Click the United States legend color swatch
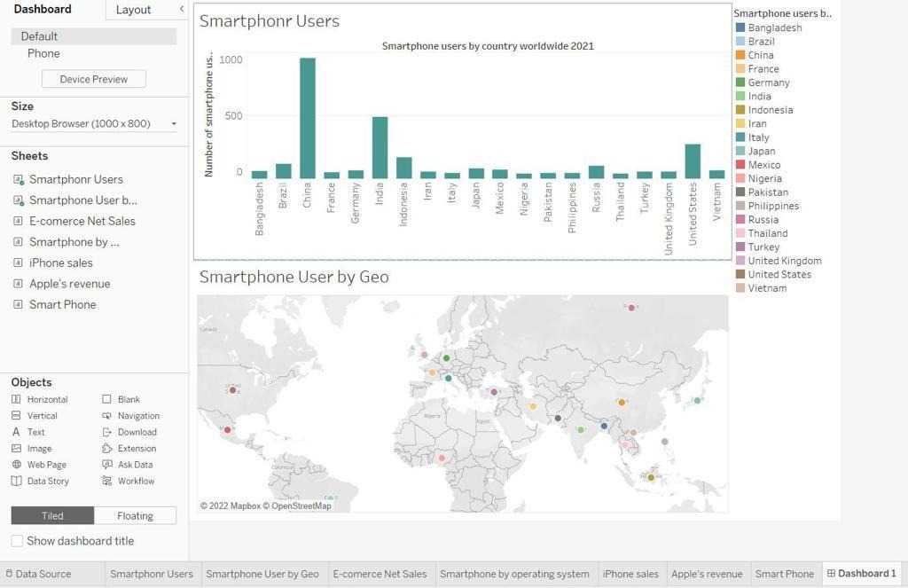The image size is (908, 588). point(740,275)
